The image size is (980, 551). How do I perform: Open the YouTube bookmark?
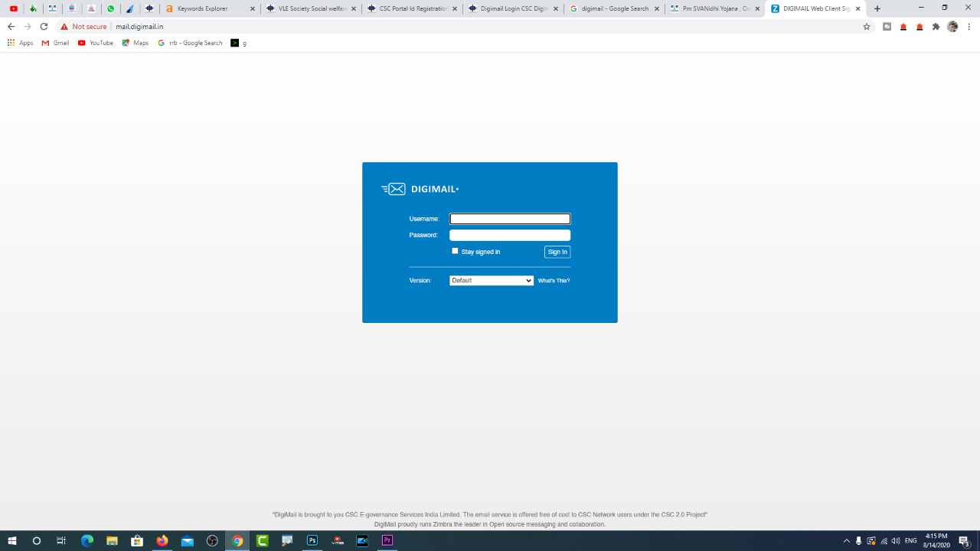(96, 43)
